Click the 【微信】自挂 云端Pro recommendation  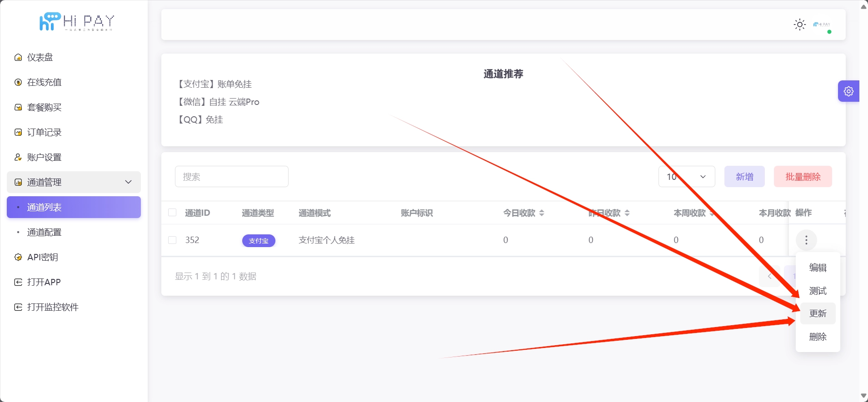[217, 102]
